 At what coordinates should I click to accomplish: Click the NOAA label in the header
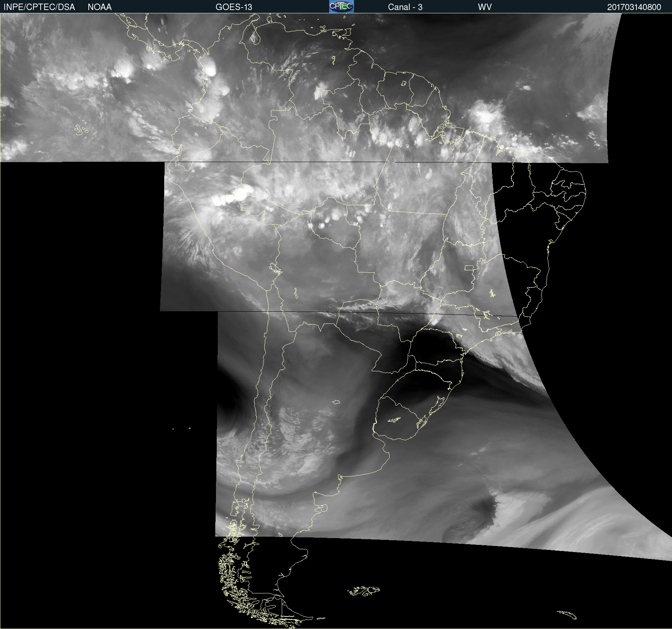point(100,7)
